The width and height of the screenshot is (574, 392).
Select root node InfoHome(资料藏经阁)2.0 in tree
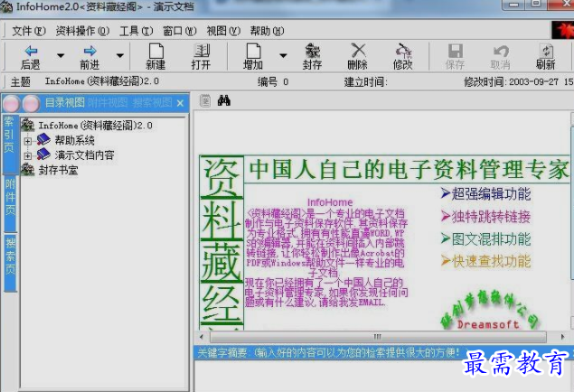click(x=95, y=126)
